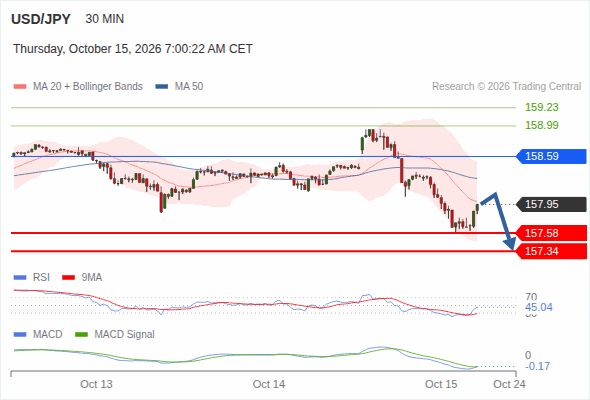The height and width of the screenshot is (400, 590).
Task: Click the RSI value 45.04
Action: 539,307
